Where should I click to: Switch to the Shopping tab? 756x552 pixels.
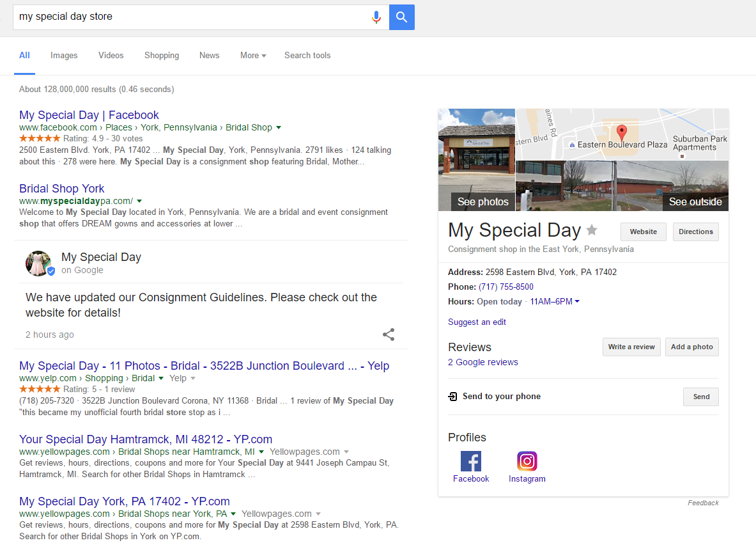click(162, 56)
